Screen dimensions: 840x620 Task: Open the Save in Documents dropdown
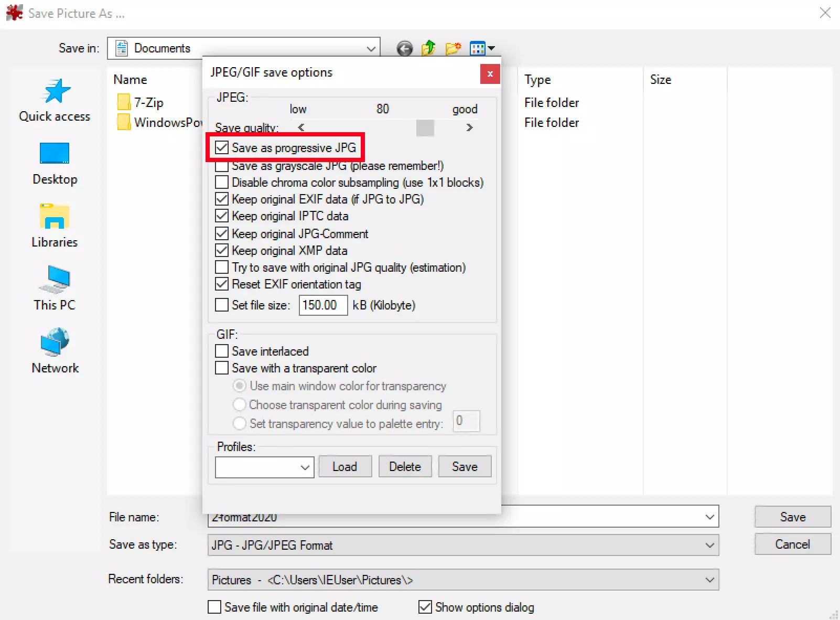click(244, 48)
